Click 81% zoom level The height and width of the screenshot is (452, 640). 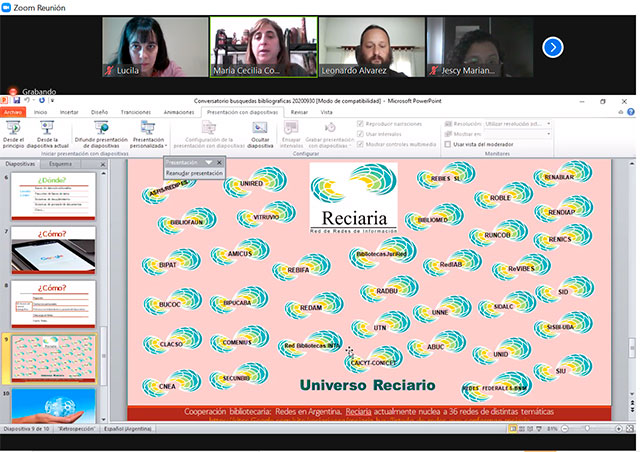click(552, 429)
